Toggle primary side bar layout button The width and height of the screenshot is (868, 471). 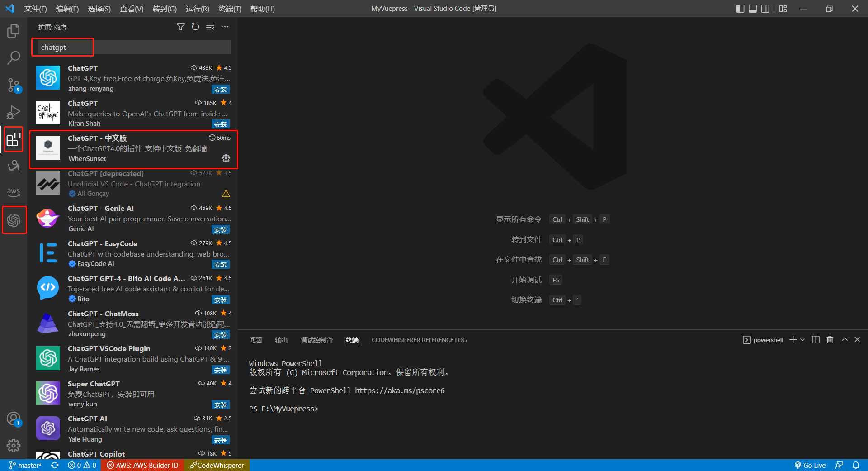tap(740, 9)
